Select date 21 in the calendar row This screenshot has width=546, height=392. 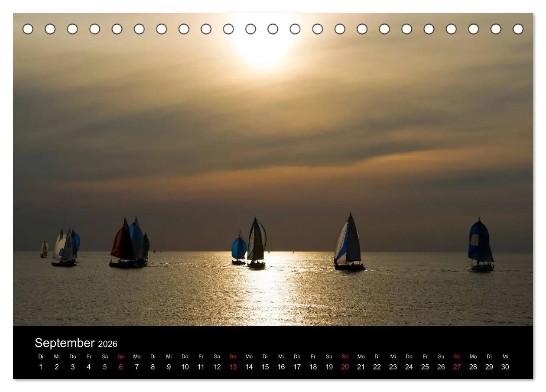(x=361, y=367)
